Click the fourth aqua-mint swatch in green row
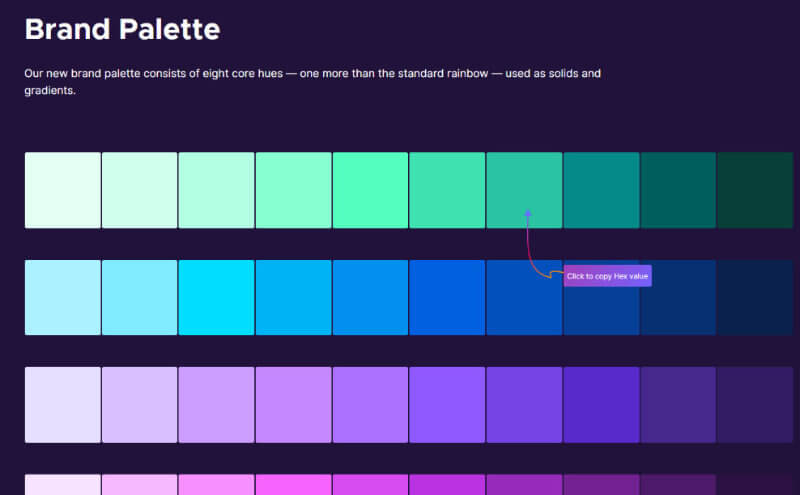The width and height of the screenshot is (800, 495). click(x=293, y=190)
